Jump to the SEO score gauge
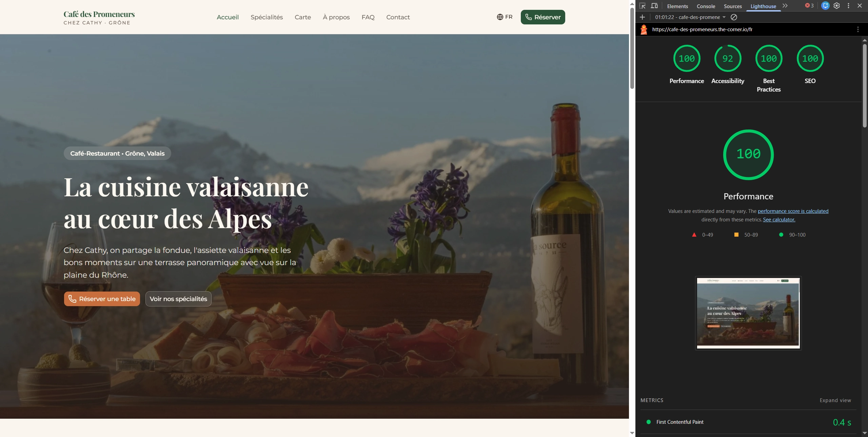Screen dimensions: 868x437 810,58
